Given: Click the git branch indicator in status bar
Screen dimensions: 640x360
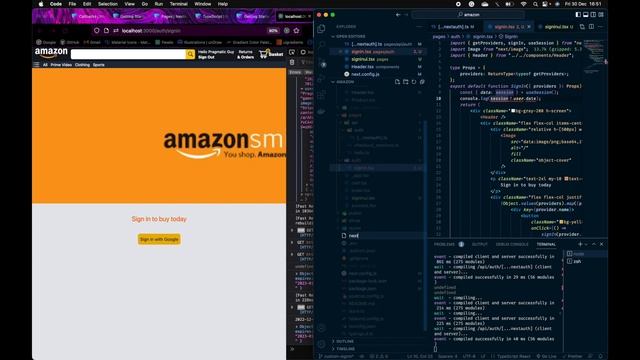Looking at the screenshot, I should (336, 356).
